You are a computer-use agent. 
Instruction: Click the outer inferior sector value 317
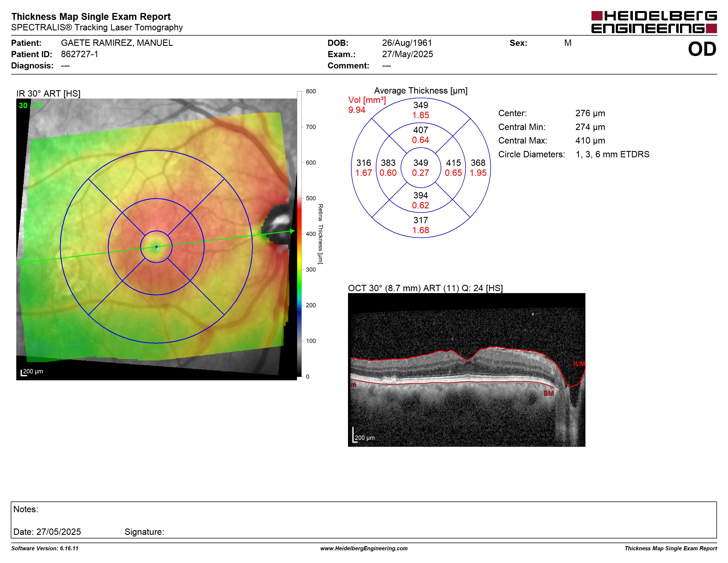click(421, 220)
